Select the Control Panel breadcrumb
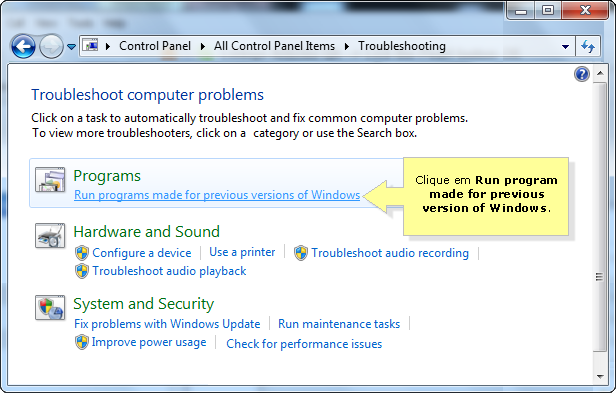616x393 pixels. [155, 46]
